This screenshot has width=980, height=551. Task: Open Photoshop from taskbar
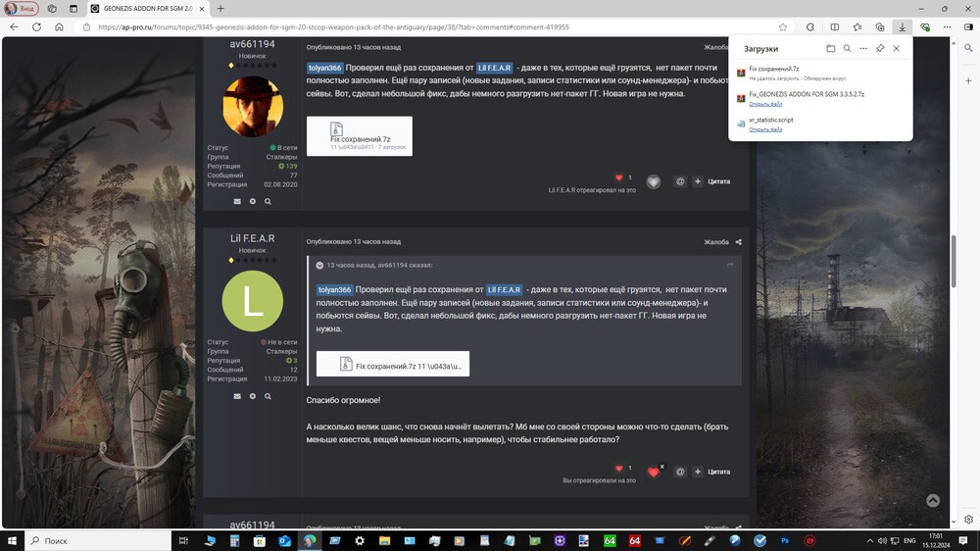click(x=785, y=540)
